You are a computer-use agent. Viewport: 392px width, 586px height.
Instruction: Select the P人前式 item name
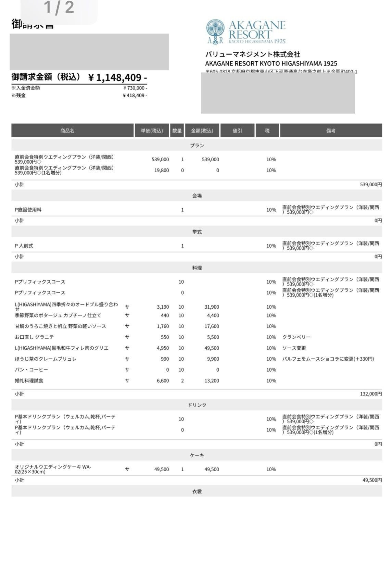(24, 246)
